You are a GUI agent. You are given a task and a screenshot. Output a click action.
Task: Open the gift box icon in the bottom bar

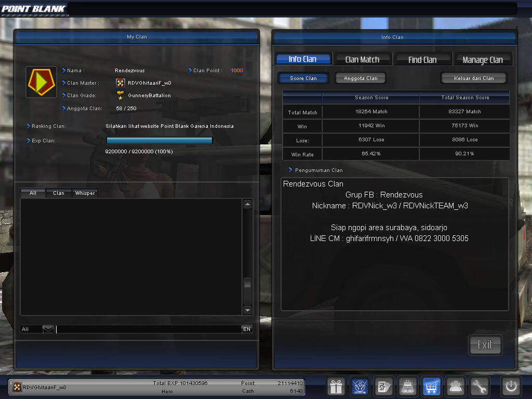point(336,386)
